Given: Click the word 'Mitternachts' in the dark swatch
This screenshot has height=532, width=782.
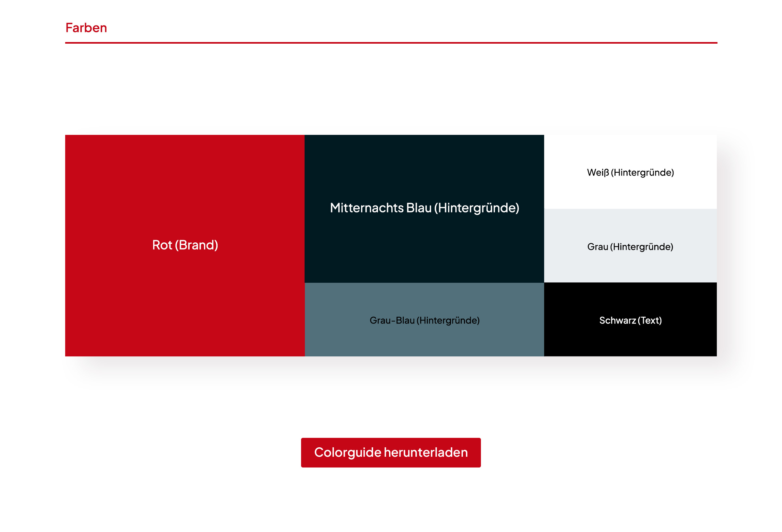Looking at the screenshot, I should [x=367, y=208].
